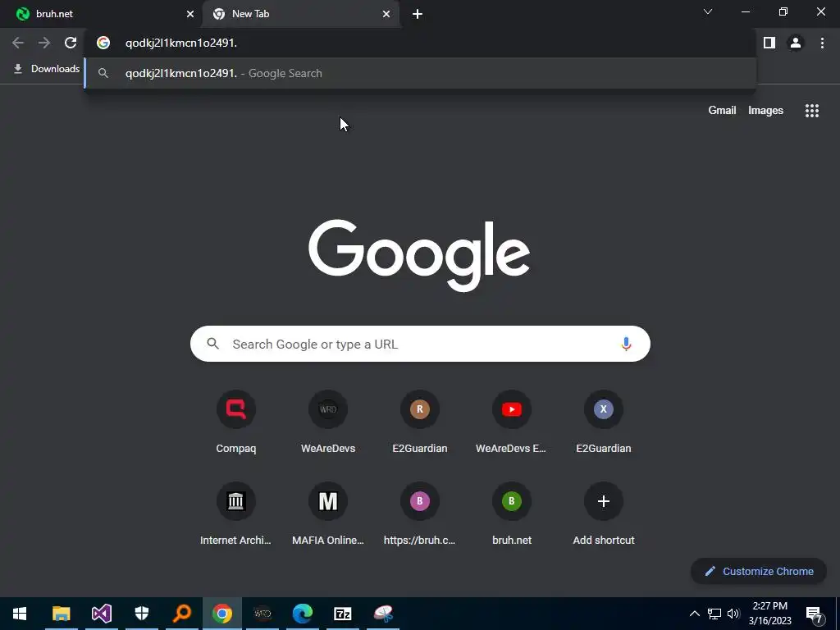The image size is (840, 630).
Task: Click the address bar text field
Action: click(420, 43)
